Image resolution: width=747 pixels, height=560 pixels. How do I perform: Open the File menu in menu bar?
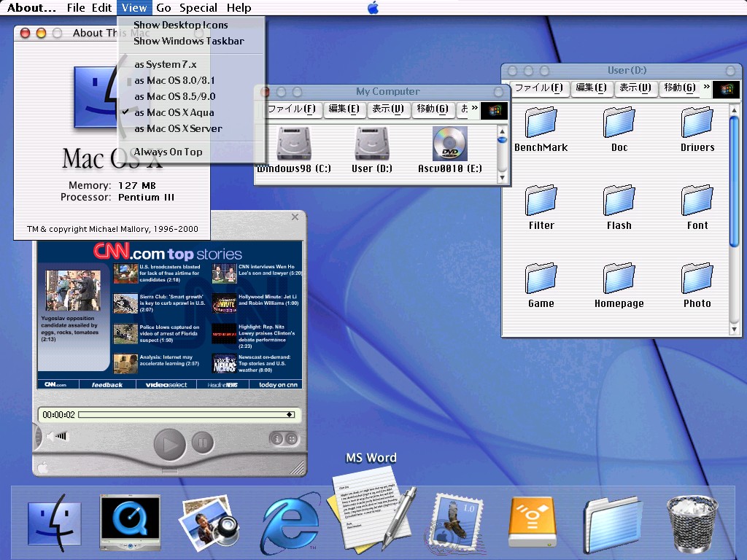76,7
